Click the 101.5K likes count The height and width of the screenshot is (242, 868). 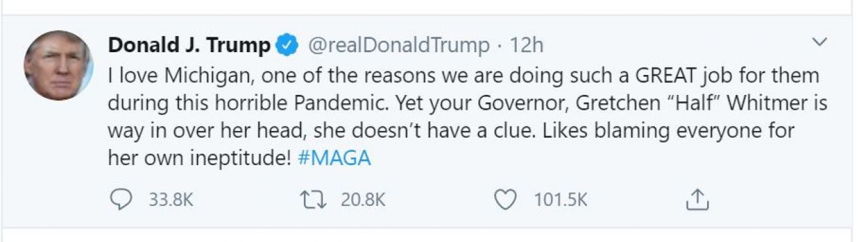(561, 200)
